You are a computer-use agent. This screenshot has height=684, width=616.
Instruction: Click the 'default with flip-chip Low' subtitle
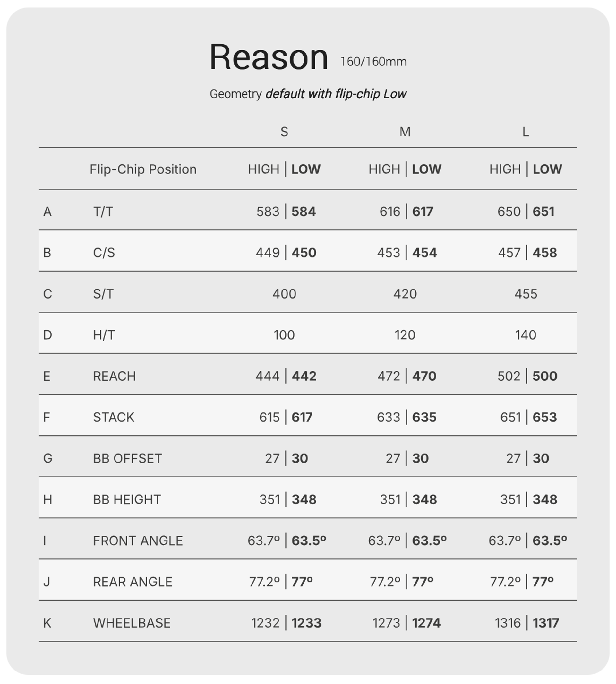coord(336,94)
